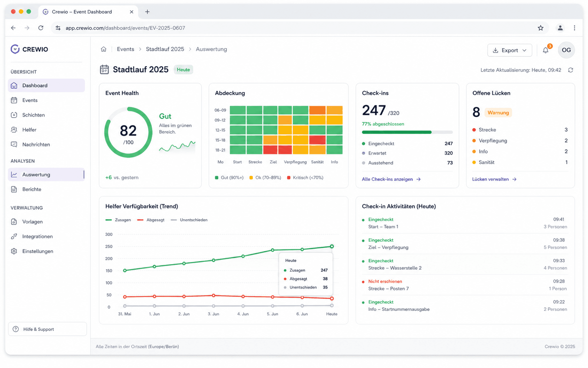
Task: Open the Helfer section
Action: [46, 130]
